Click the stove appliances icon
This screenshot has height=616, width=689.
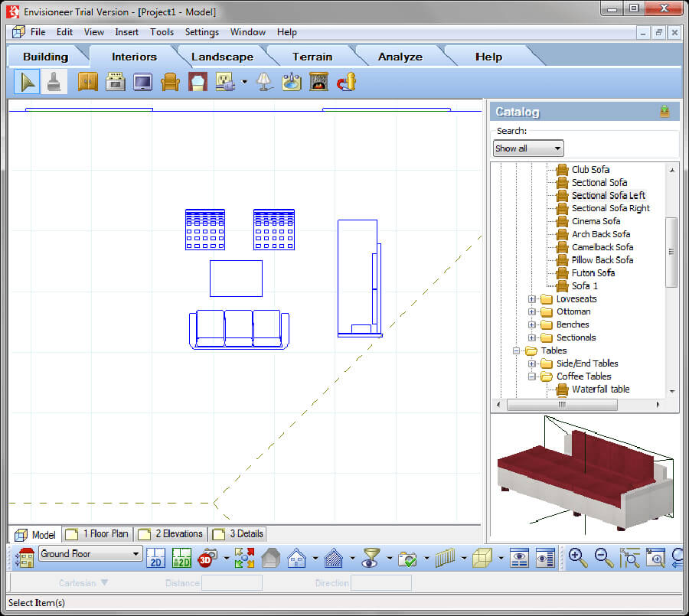click(x=116, y=82)
